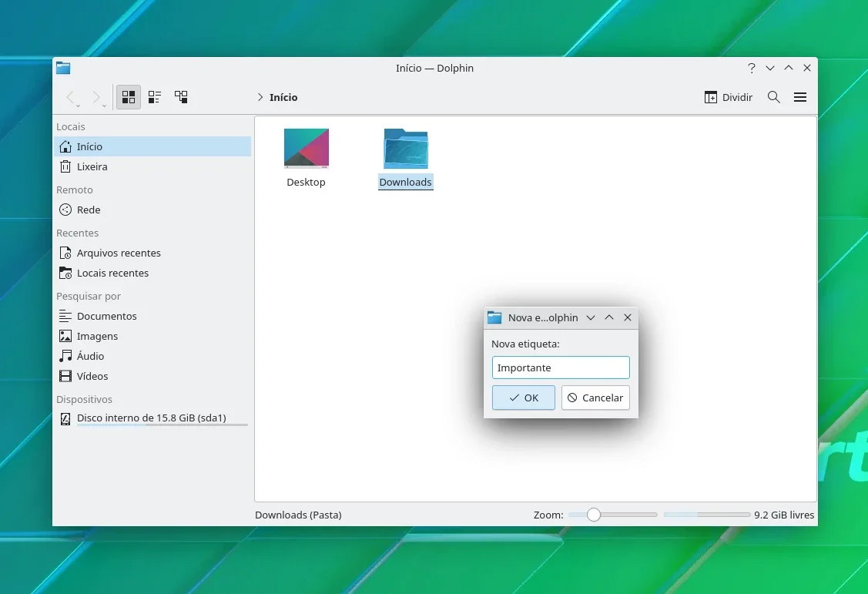Click the Dispositivos section header

pos(84,399)
